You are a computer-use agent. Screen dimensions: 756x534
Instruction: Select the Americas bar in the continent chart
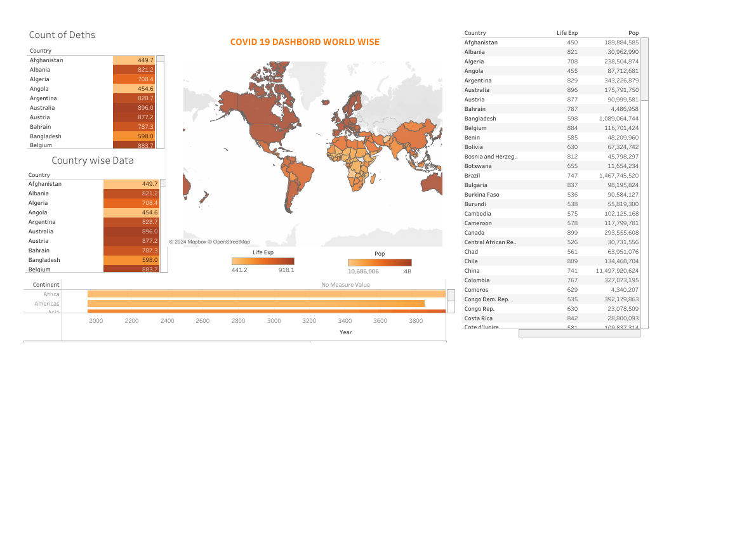[254, 303]
